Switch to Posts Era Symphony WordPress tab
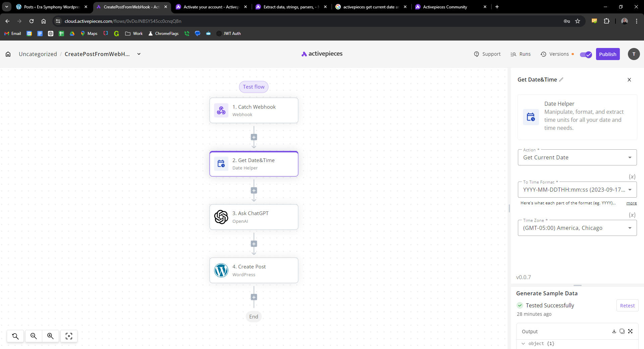 (52, 7)
